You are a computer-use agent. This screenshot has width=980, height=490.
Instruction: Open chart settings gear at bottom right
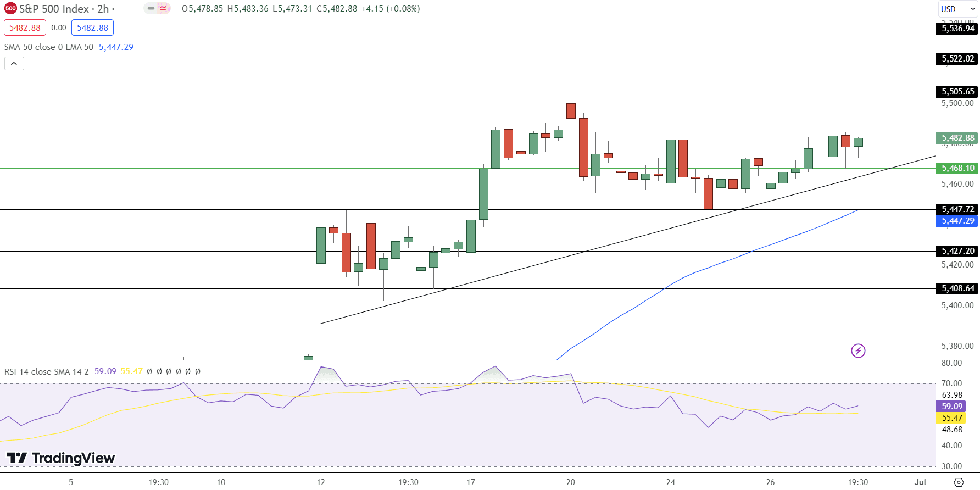[958, 482]
